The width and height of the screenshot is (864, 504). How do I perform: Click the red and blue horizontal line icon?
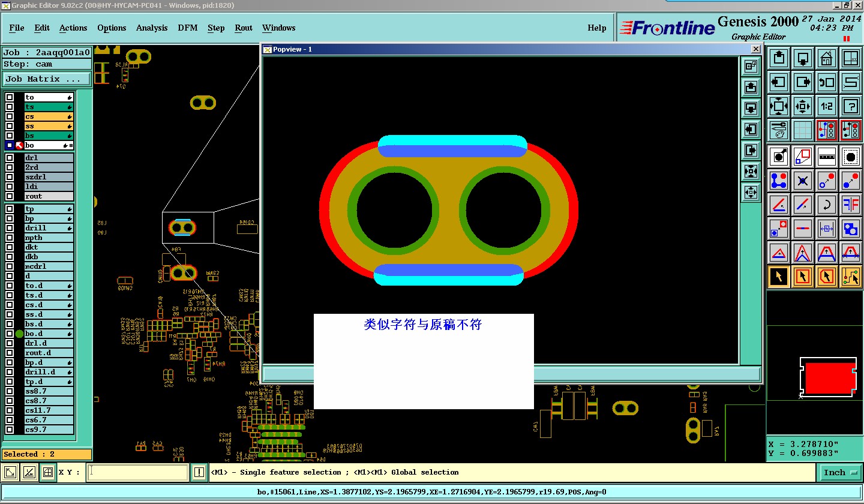[803, 229]
